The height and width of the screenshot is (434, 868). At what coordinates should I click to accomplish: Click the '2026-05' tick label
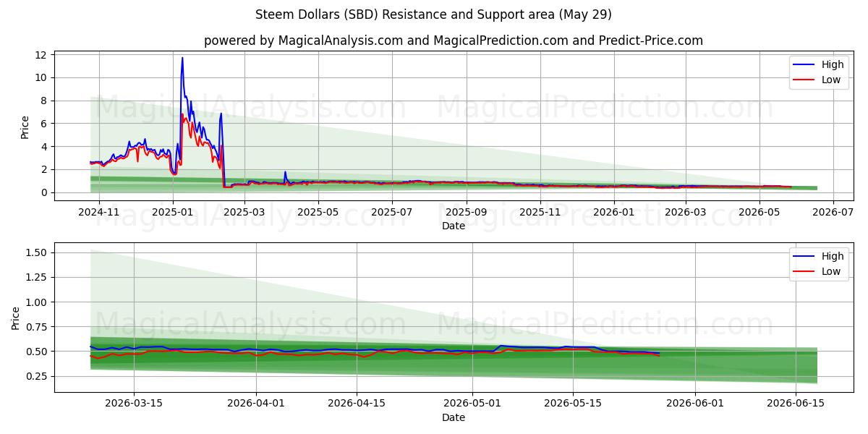click(759, 212)
